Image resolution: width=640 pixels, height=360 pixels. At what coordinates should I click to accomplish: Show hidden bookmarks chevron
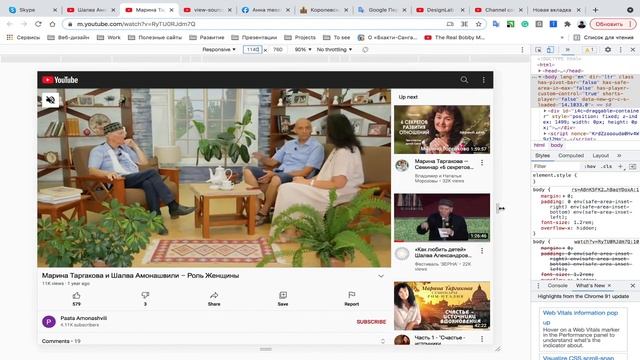(x=562, y=37)
